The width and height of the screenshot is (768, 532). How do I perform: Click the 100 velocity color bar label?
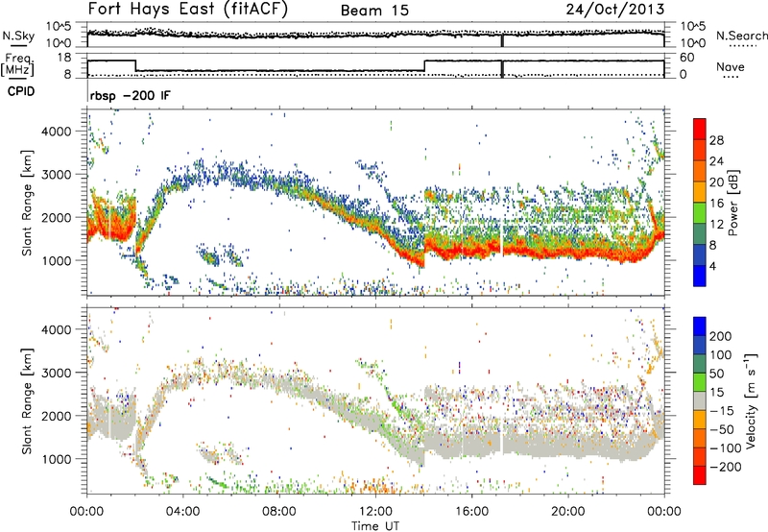tap(721, 354)
